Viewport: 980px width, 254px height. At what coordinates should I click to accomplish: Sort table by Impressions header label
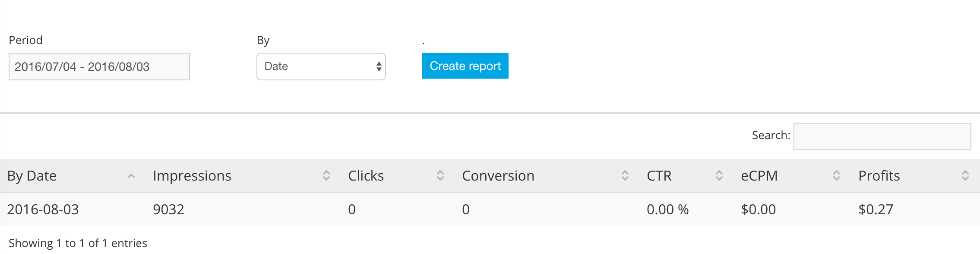pyautogui.click(x=192, y=176)
